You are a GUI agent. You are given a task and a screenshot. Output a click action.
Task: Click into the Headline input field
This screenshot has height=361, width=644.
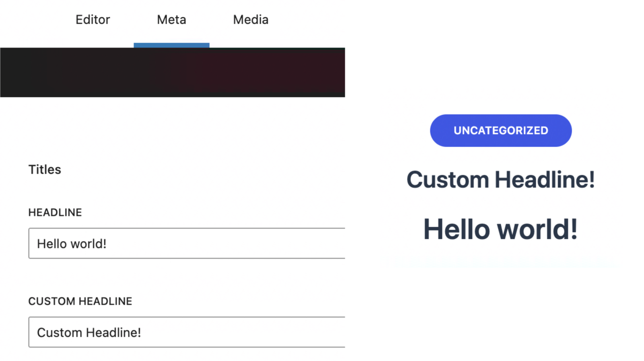pos(186,244)
